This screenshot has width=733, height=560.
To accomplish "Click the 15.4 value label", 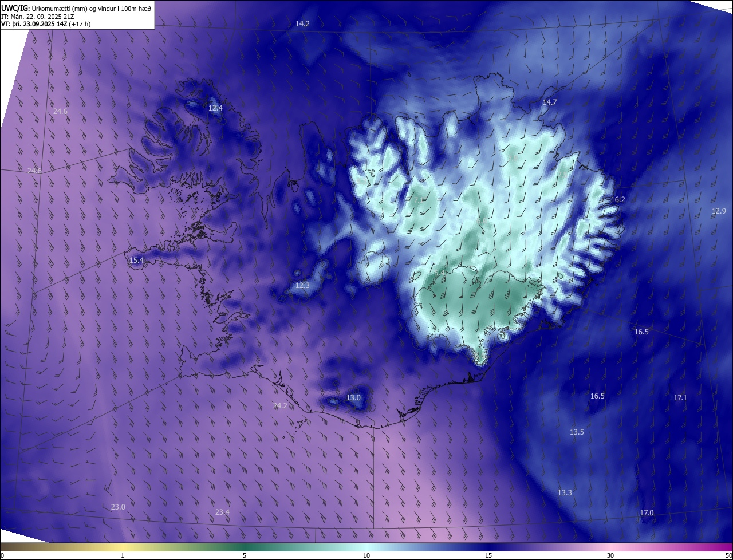I will (x=136, y=261).
